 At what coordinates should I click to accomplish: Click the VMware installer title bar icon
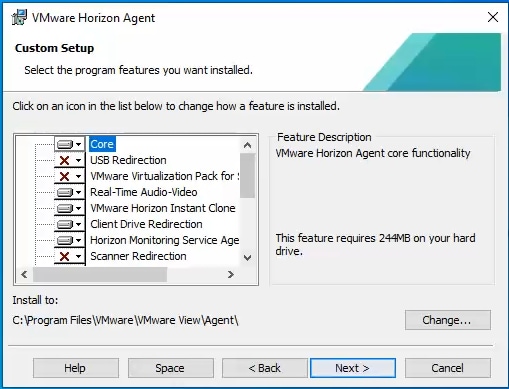pos(19,17)
